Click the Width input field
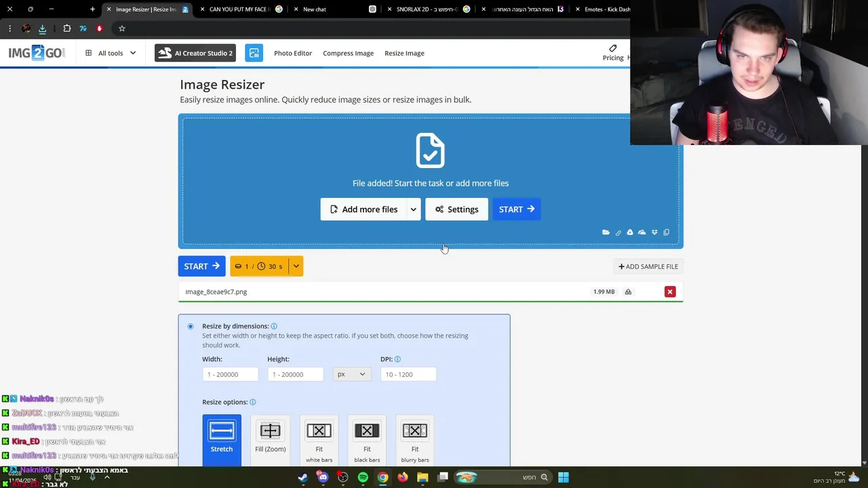This screenshot has width=868, height=488. click(x=230, y=374)
